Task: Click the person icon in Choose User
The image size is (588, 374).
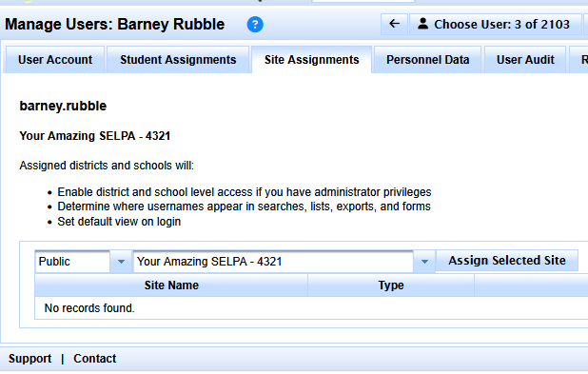Action: click(x=423, y=24)
